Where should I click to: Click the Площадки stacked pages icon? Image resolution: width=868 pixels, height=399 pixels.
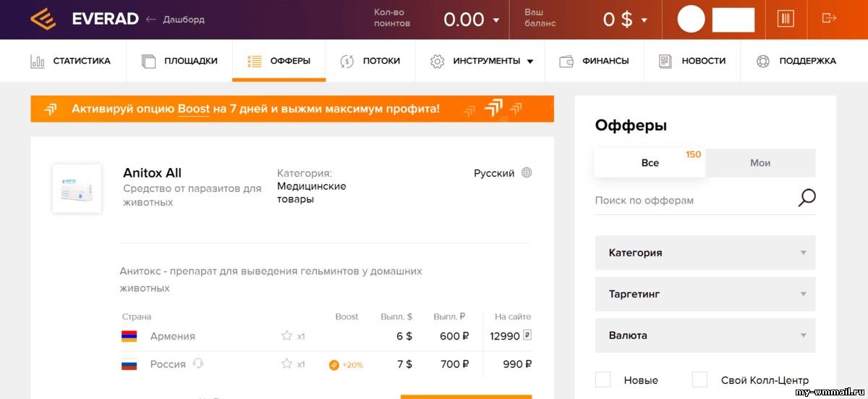click(x=149, y=62)
